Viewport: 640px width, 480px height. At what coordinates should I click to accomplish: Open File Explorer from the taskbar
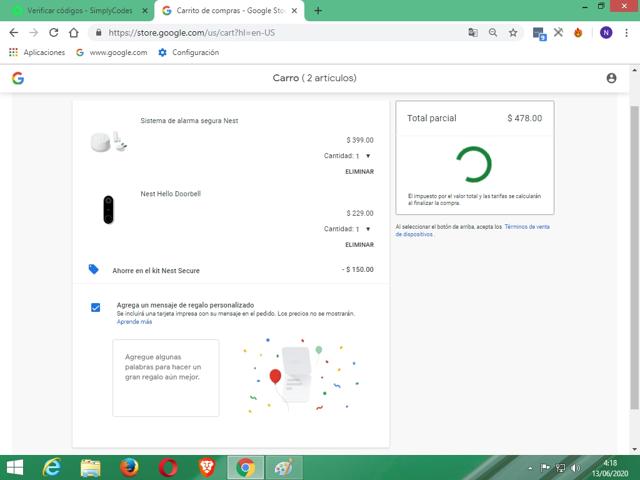(x=90, y=467)
